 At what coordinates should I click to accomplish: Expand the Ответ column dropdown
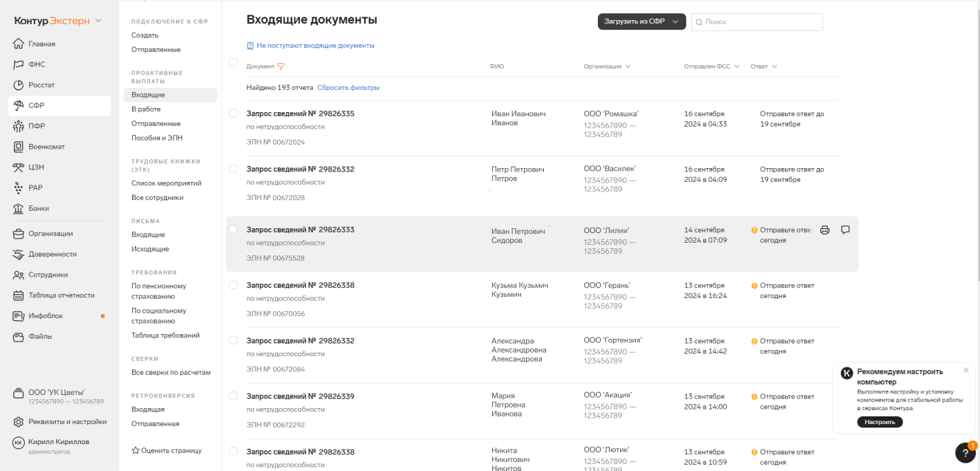764,66
